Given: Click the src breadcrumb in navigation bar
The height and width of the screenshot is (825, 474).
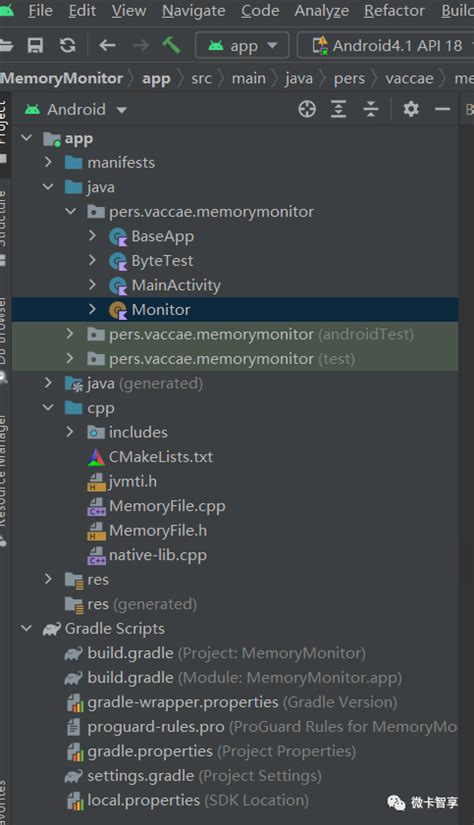Looking at the screenshot, I should coord(201,78).
